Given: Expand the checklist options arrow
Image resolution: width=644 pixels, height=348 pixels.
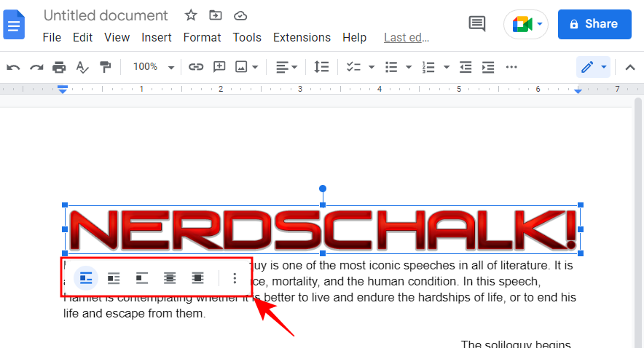Looking at the screenshot, I should click(372, 67).
